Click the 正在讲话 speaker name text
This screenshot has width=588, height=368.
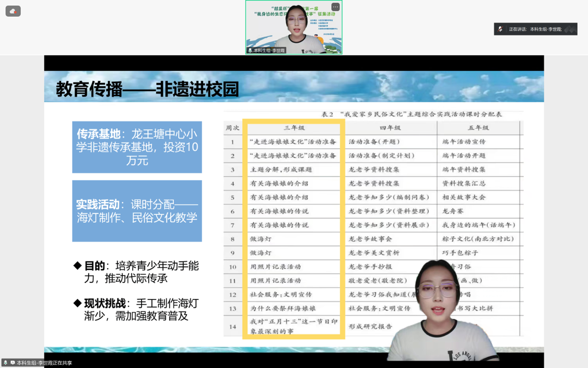click(546, 29)
